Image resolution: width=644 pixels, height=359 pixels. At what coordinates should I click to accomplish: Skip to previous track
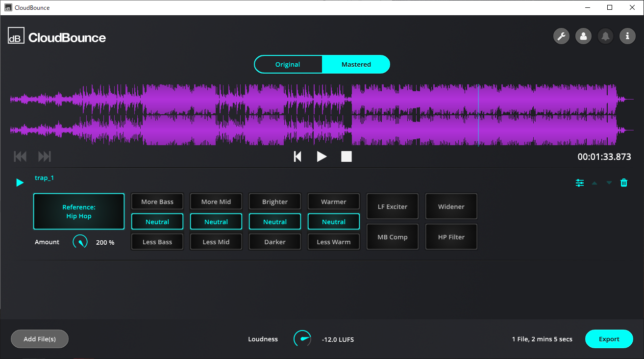pos(20,156)
